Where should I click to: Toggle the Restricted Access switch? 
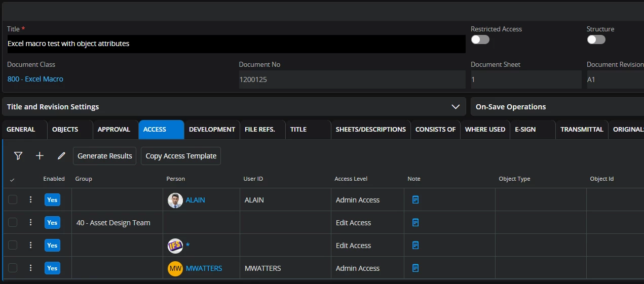click(480, 39)
